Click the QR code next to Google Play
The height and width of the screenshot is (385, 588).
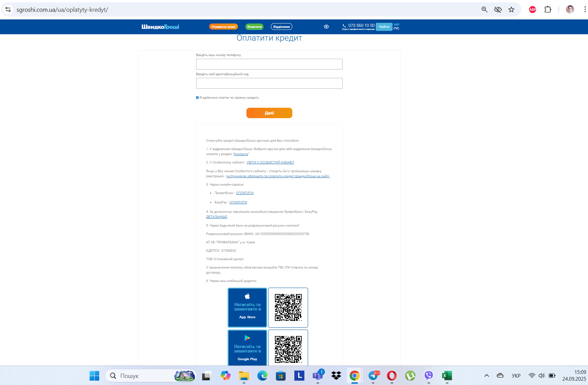coord(288,348)
